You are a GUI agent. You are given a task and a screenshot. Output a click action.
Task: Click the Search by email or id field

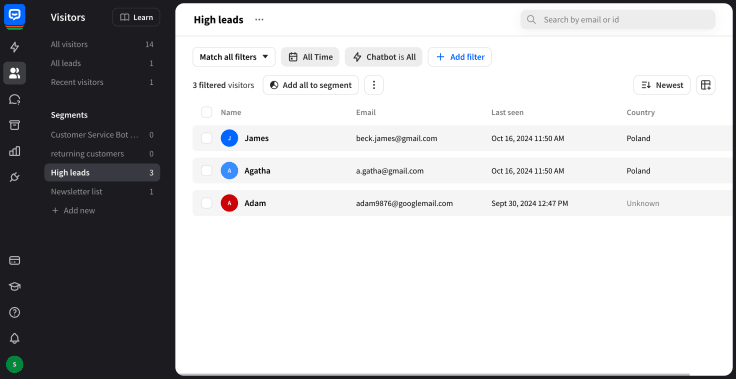[618, 20]
